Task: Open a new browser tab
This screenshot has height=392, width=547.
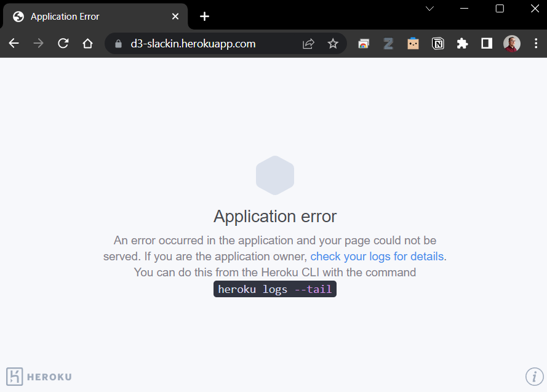Action: pos(204,16)
